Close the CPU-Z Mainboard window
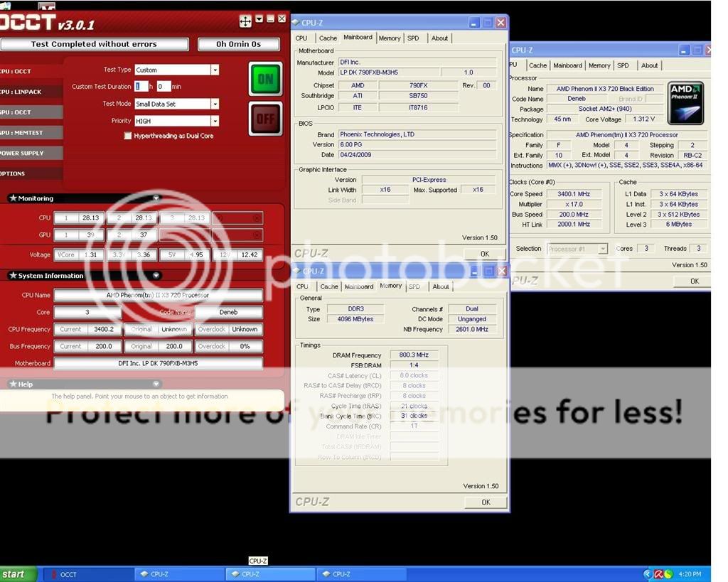The image size is (728, 582). click(x=500, y=23)
